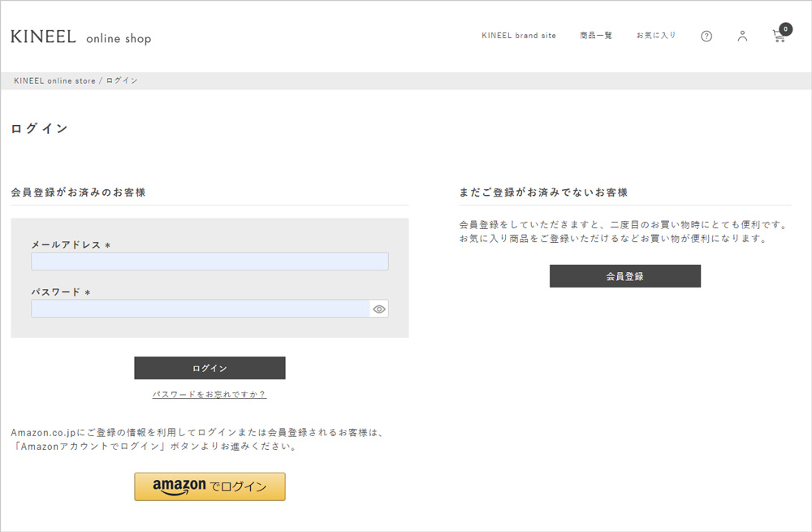Click the cart item count badge

pos(785,29)
